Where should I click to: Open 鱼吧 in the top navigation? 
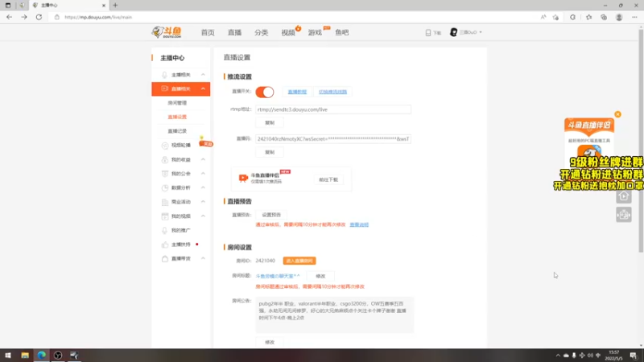[341, 32]
